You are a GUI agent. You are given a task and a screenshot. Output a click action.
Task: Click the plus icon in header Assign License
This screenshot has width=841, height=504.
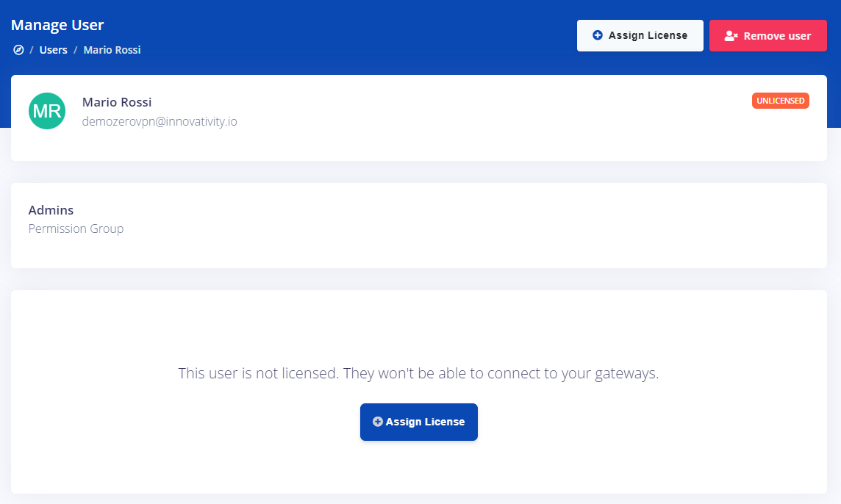pyautogui.click(x=598, y=35)
